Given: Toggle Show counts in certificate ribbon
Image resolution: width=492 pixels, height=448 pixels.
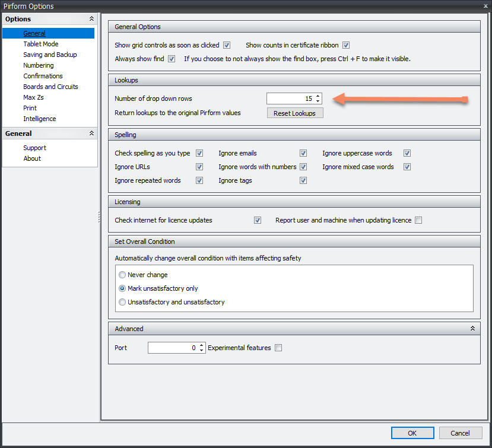Looking at the screenshot, I should [x=346, y=45].
